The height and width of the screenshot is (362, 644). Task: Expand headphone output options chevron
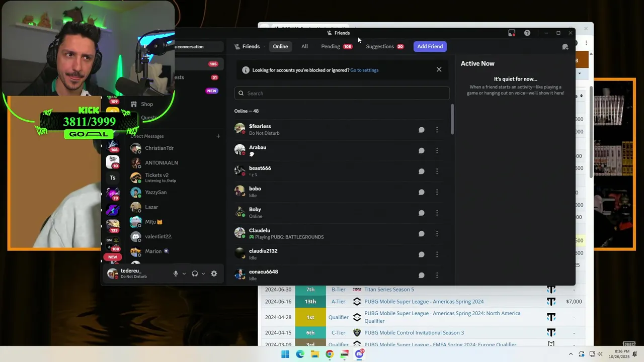coord(203,274)
